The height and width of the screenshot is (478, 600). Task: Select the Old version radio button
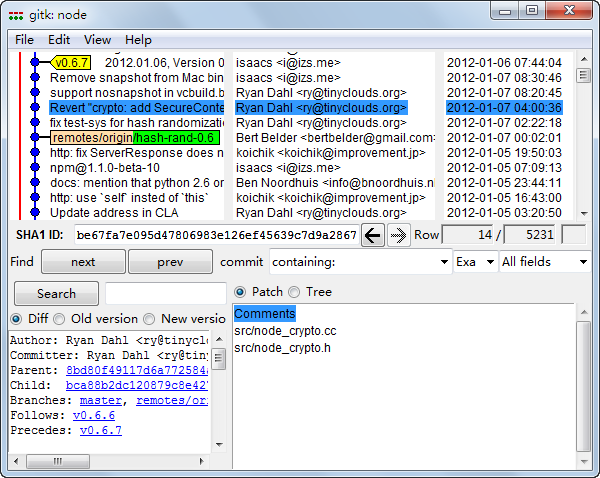[x=59, y=319]
